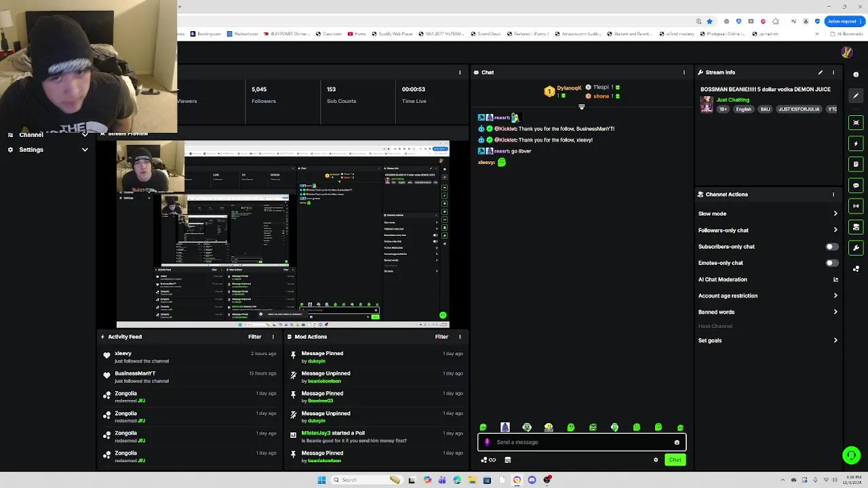This screenshot has width=868, height=488.
Task: Expand the Channel sidebar section
Action: (x=47, y=135)
